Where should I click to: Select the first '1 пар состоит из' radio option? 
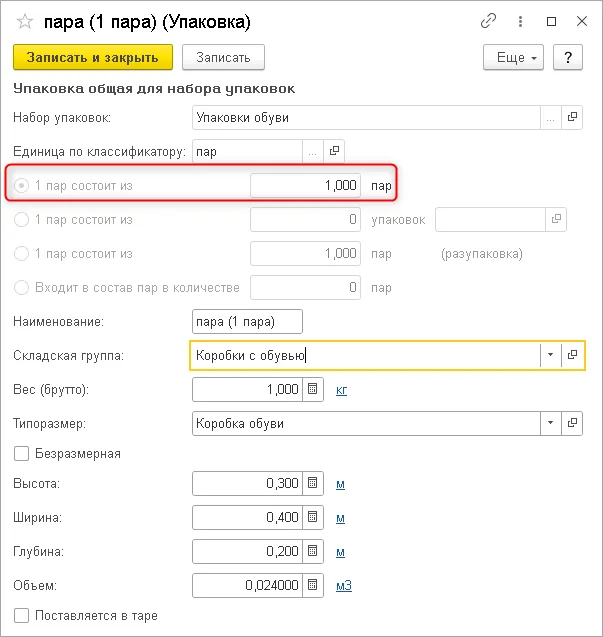pyautogui.click(x=21, y=186)
